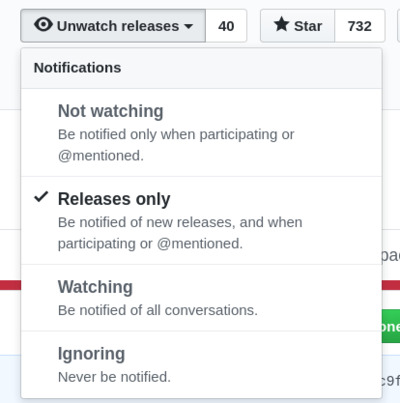Click the red language bar segment

point(10,285)
